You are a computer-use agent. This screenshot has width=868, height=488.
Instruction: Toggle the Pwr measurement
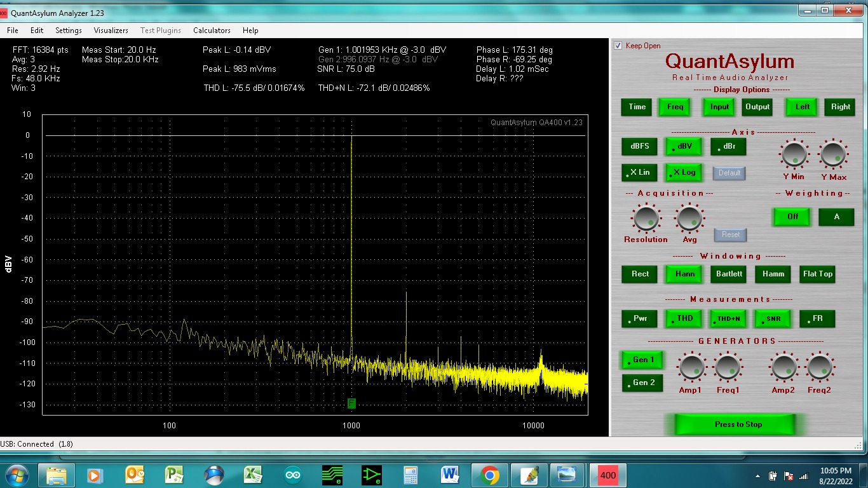coord(640,318)
